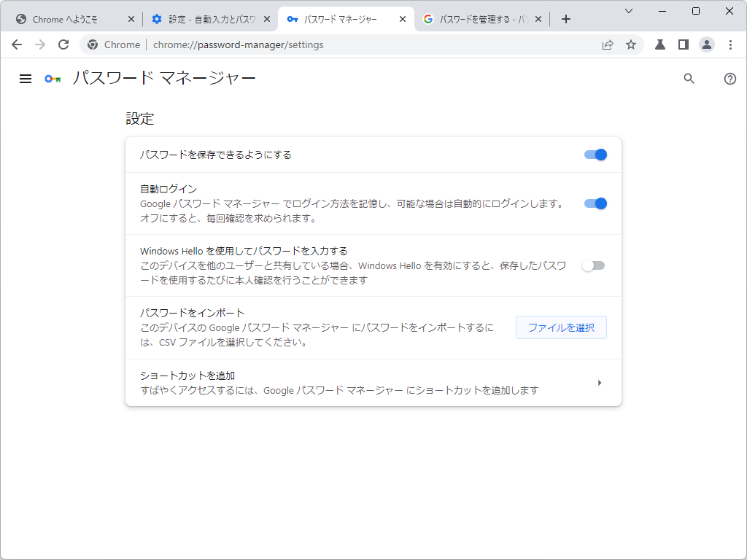This screenshot has height=560, width=747.
Task: Turn off the 自動ログイン switch
Action: click(x=595, y=203)
